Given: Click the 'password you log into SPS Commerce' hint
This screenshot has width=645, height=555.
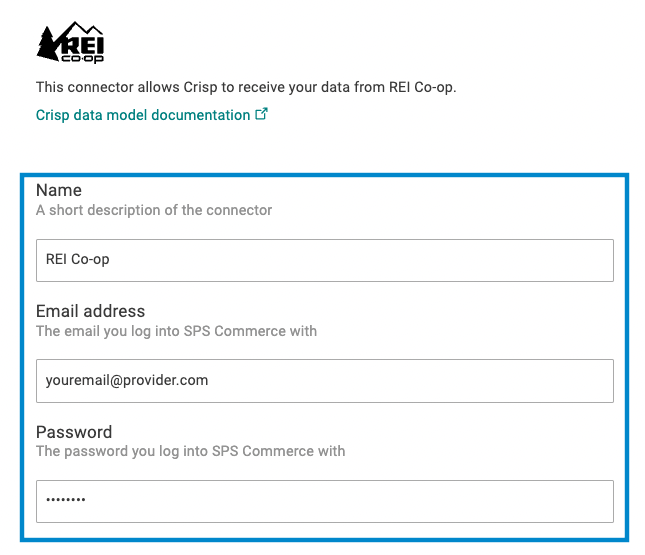Looking at the screenshot, I should pos(190,451).
